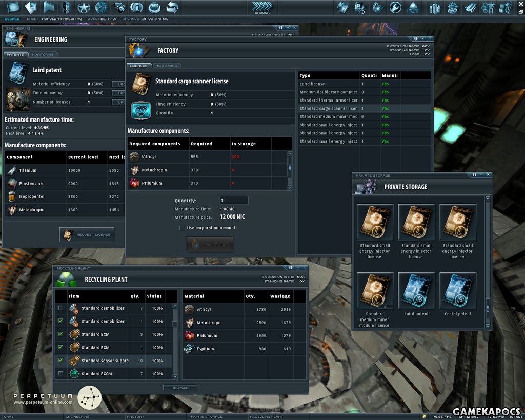Open the hexagons with robot icon
This screenshot has height=420, width=525.
[488, 7]
